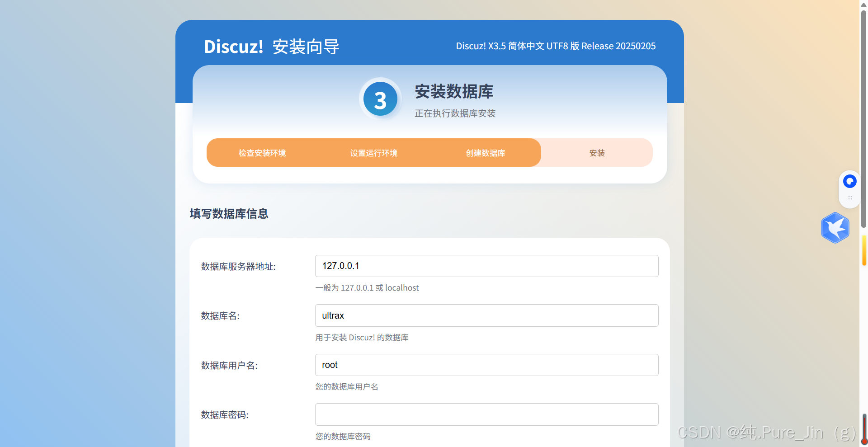The image size is (868, 447).
Task: Click the Discuz! X3.5 release version text
Action: coord(556,46)
